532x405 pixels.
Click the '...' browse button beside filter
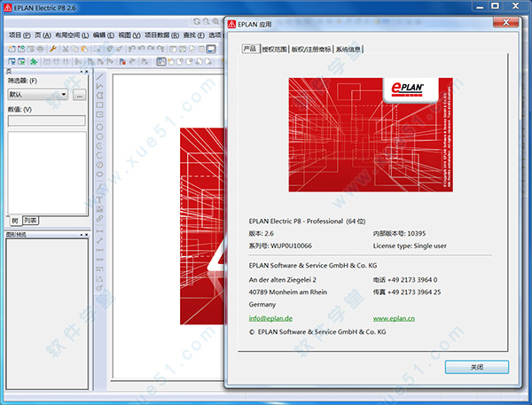[79, 93]
